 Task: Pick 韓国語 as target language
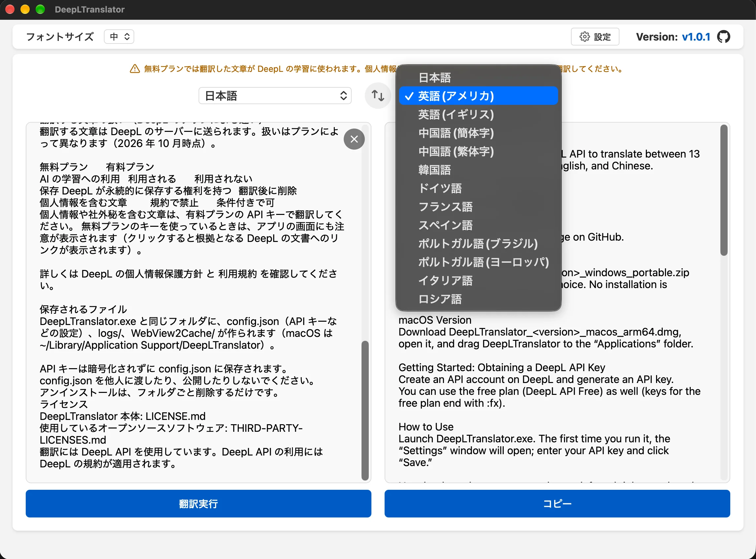478,170
